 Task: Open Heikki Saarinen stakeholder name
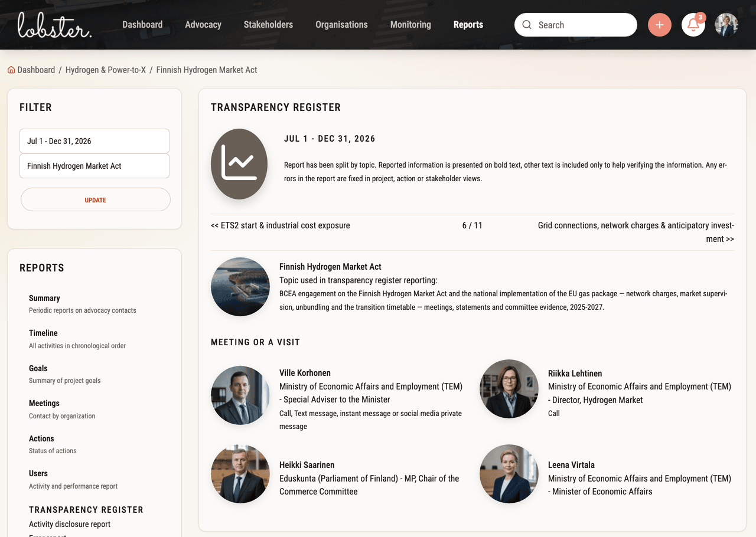pos(307,465)
